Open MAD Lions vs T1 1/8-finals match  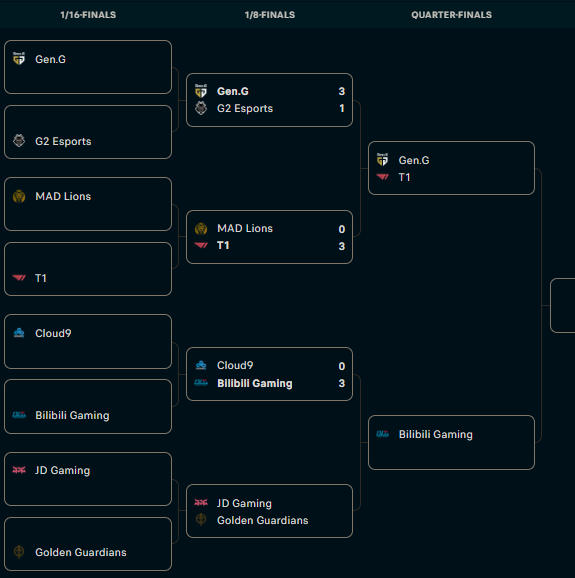(269, 237)
